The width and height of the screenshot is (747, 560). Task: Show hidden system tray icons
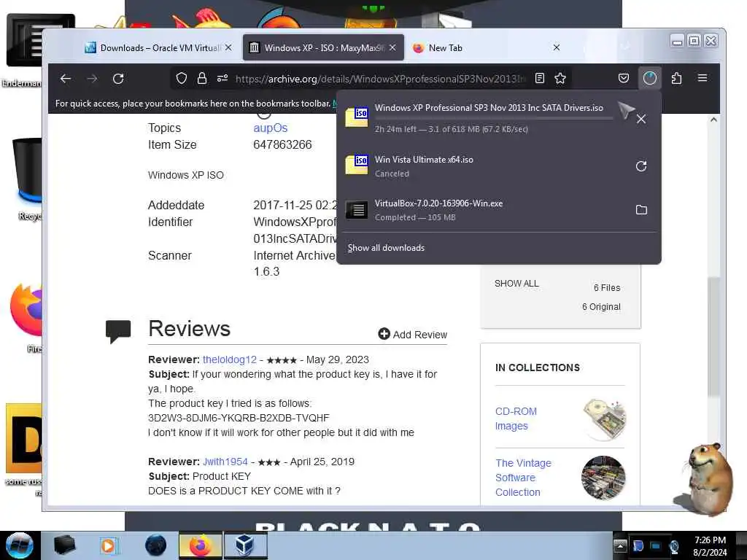[x=620, y=545]
